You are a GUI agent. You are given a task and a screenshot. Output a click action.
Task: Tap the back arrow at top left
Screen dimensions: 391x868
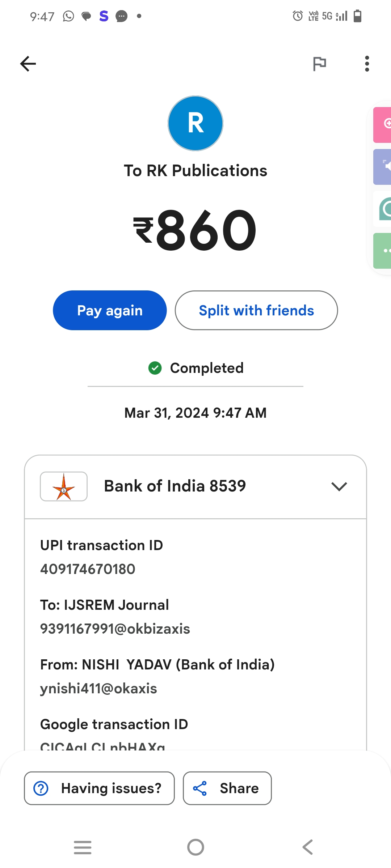pos(28,64)
